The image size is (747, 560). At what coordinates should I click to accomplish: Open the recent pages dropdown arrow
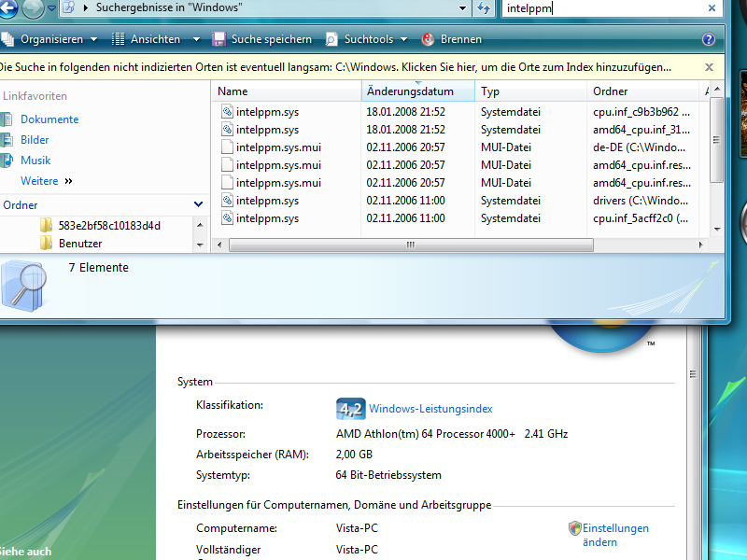click(x=52, y=7)
